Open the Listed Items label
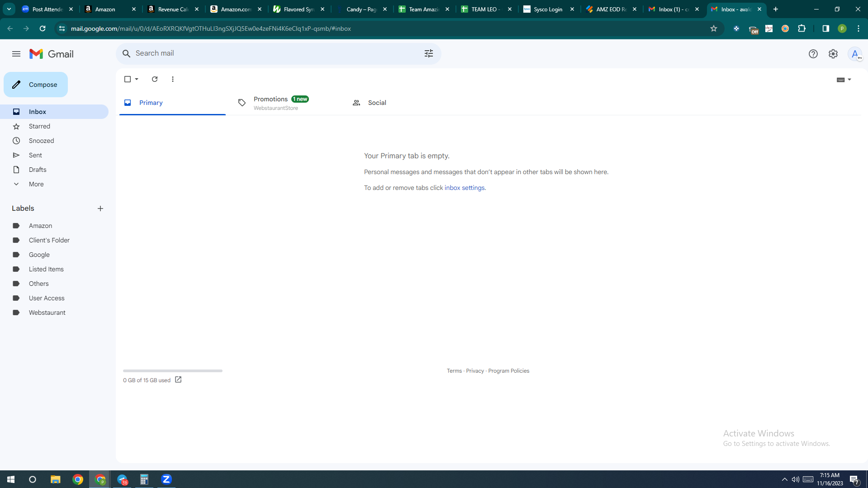This screenshot has height=488, width=868. click(54, 269)
